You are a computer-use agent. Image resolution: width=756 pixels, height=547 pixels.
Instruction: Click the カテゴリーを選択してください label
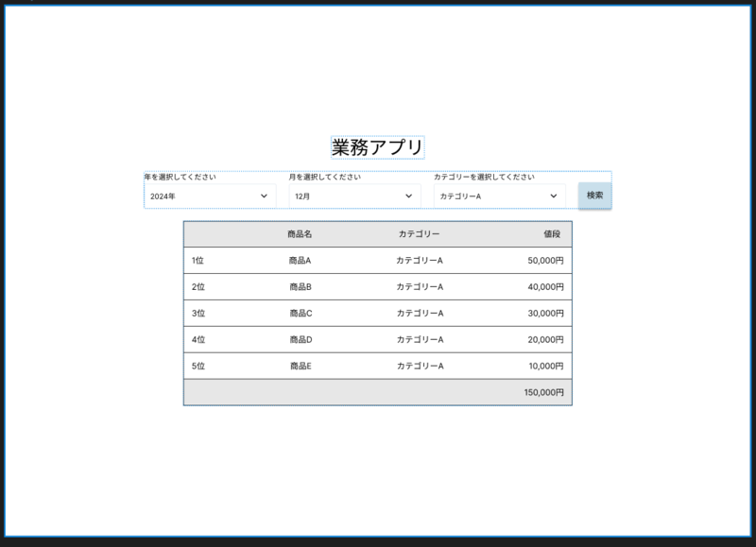coord(484,177)
